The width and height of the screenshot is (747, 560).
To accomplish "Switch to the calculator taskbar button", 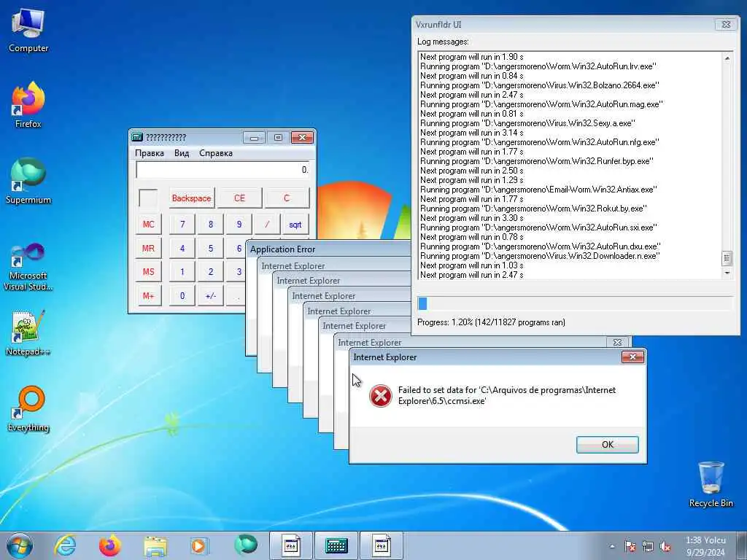I will click(x=336, y=545).
